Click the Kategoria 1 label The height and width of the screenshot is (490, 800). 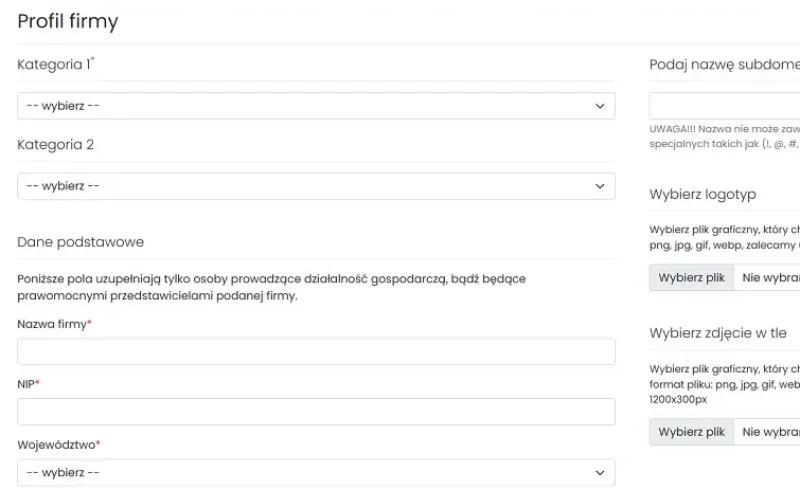click(x=54, y=65)
